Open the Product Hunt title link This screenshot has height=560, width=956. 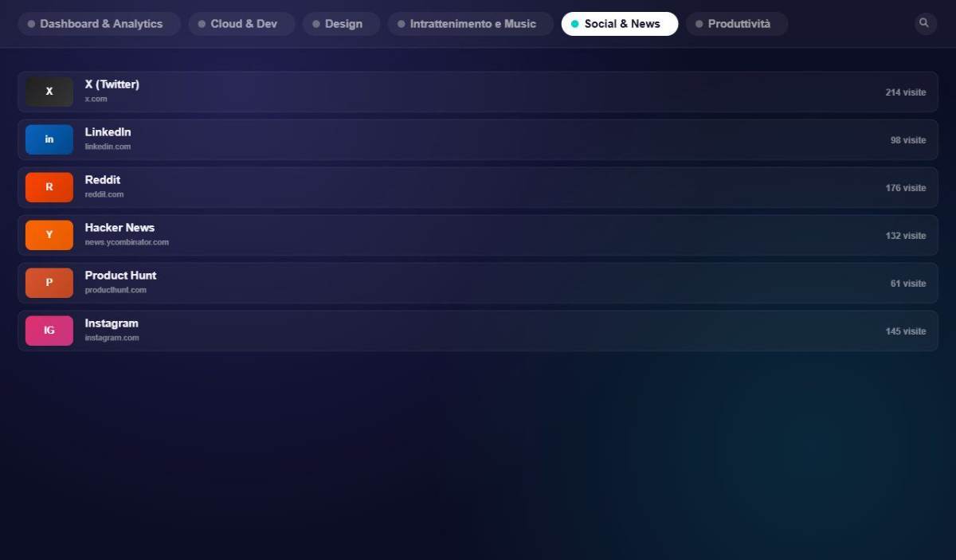tap(121, 276)
